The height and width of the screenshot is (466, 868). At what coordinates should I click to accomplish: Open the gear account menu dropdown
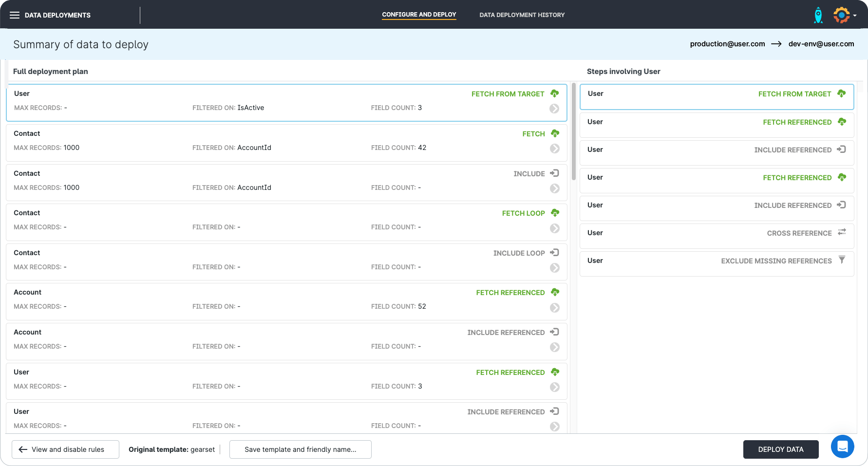tap(844, 15)
